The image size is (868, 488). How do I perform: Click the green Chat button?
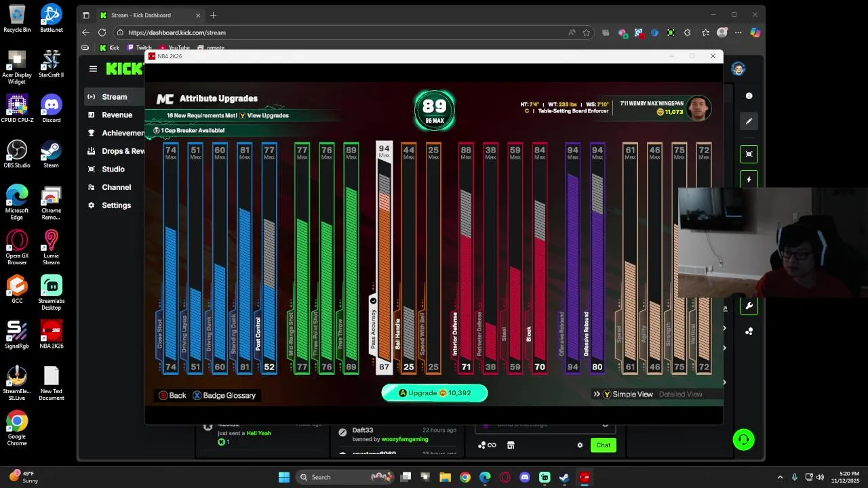coord(603,445)
